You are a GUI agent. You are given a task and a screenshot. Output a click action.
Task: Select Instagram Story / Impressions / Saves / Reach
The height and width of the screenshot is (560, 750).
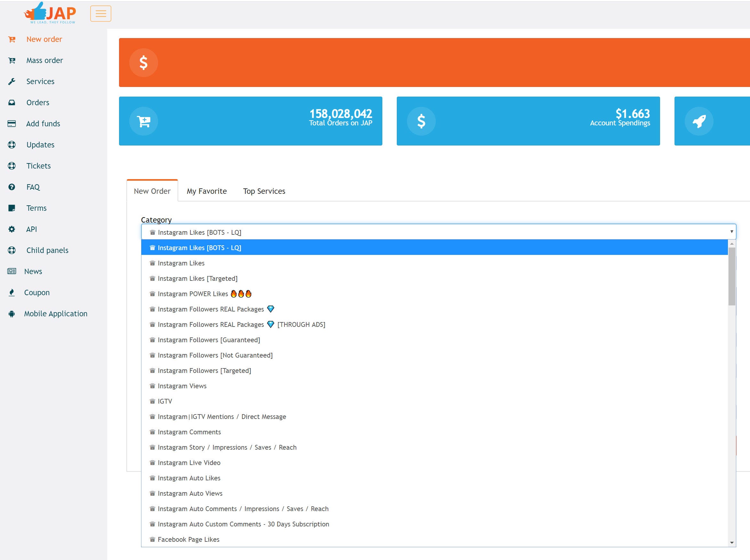(x=435, y=447)
